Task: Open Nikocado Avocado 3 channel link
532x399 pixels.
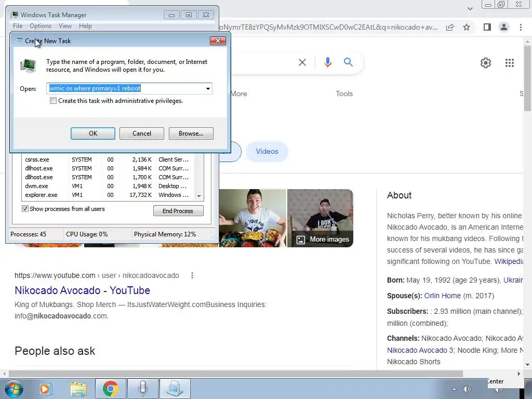Action: click(420, 350)
